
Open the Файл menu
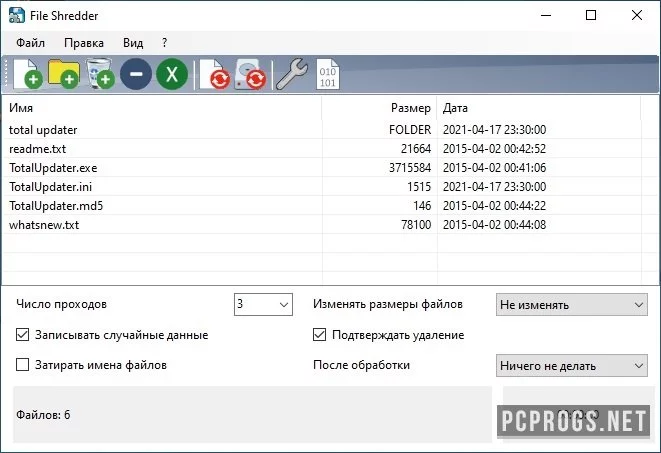coord(30,43)
